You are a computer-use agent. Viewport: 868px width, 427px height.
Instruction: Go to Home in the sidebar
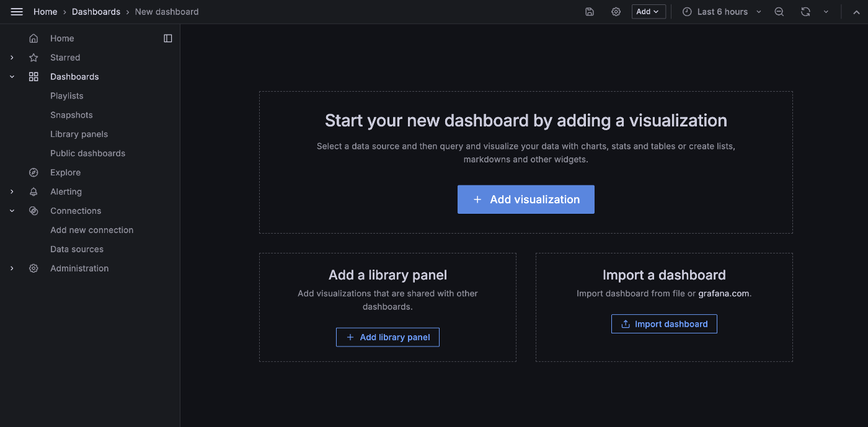click(x=62, y=38)
